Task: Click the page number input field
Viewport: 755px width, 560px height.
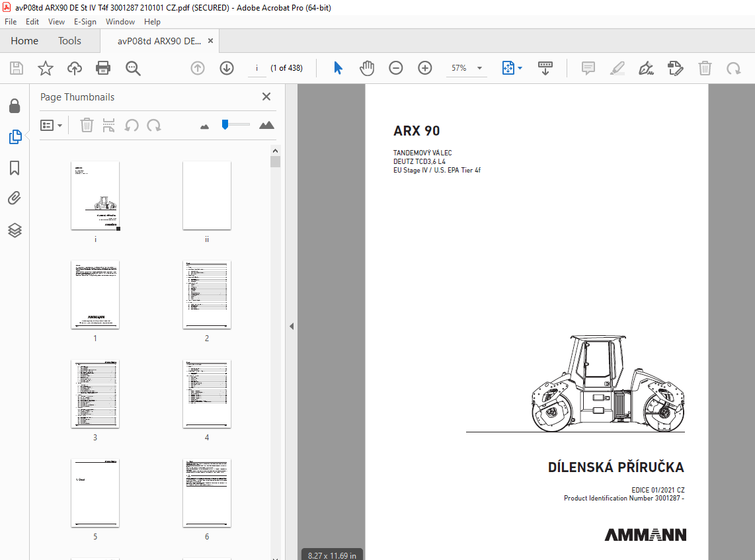Action: click(257, 68)
